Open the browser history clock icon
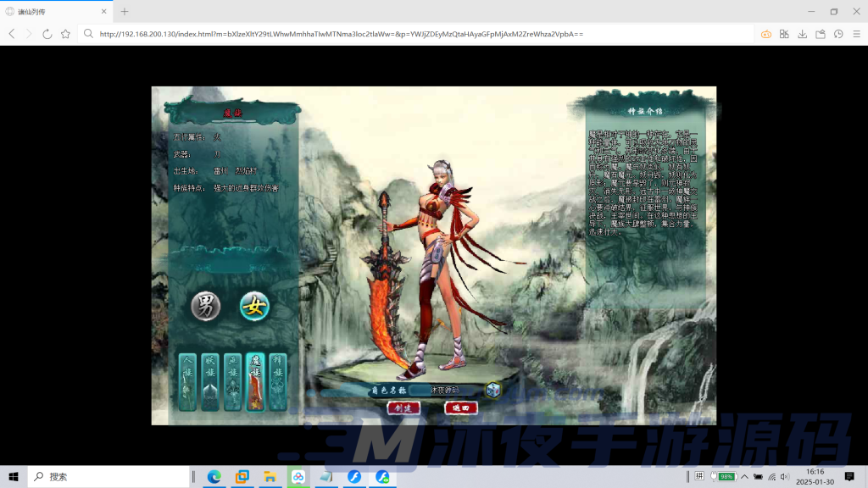This screenshot has height=488, width=868. (x=838, y=34)
